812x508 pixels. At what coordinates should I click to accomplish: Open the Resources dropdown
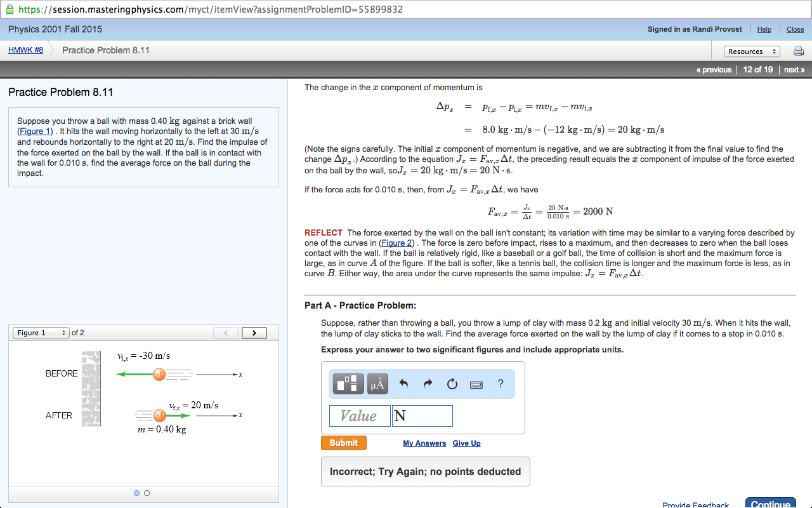click(752, 51)
